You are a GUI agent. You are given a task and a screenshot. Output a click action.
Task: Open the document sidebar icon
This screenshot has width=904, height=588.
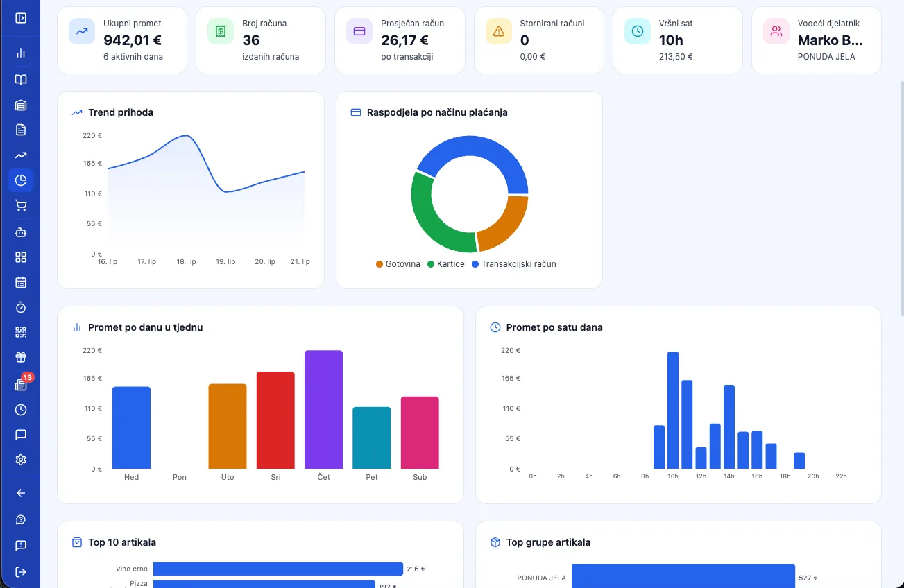21,130
